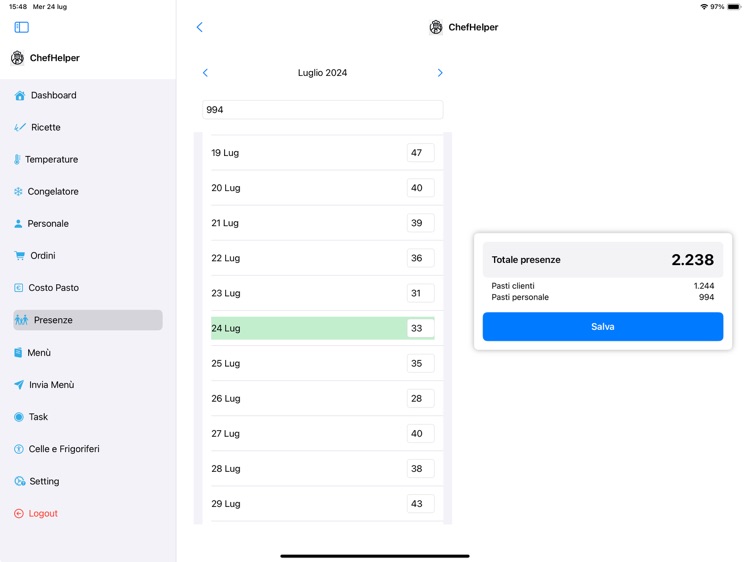The width and height of the screenshot is (750, 562).
Task: Select the 24 Lug row label
Action: (x=226, y=328)
